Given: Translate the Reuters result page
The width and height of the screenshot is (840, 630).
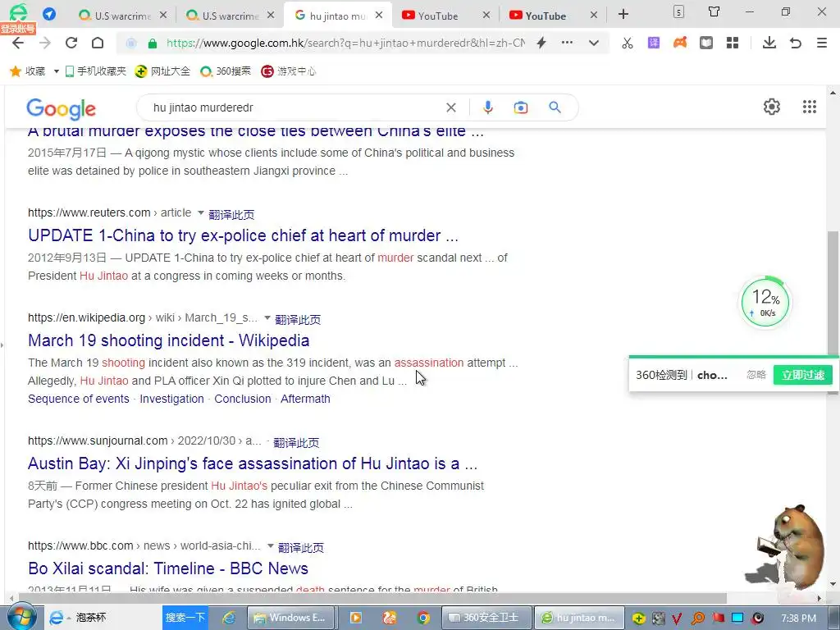Looking at the screenshot, I should point(231,215).
